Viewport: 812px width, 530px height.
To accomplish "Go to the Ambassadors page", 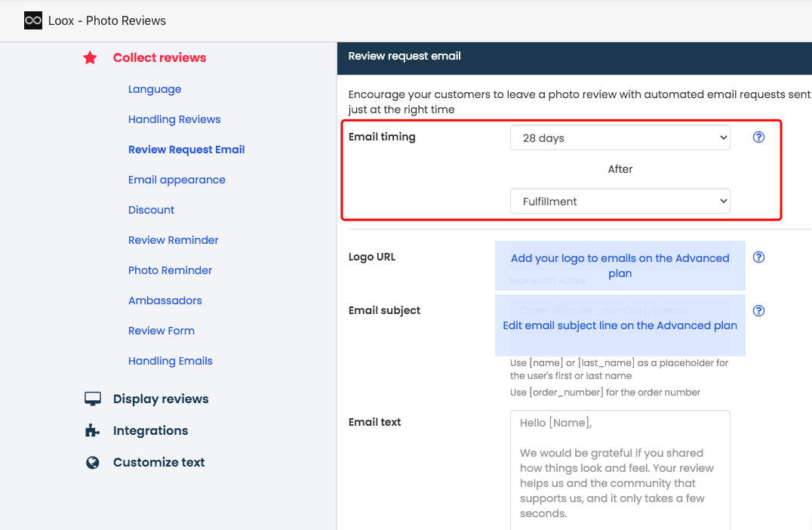I will [165, 300].
